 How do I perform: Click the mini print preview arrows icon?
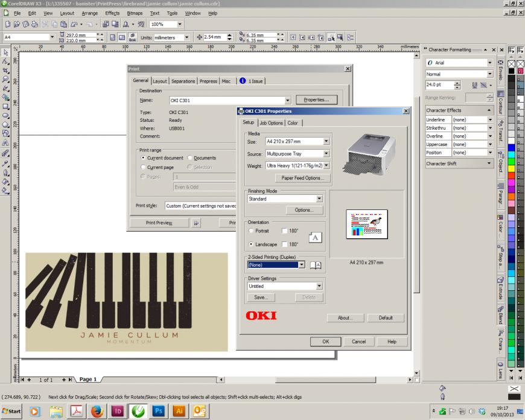[x=196, y=223]
